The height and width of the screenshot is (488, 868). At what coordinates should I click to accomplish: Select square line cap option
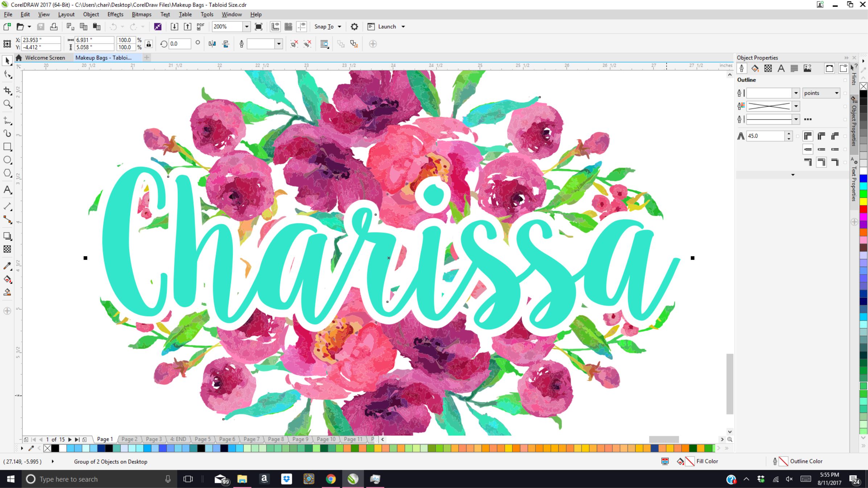[808, 149]
